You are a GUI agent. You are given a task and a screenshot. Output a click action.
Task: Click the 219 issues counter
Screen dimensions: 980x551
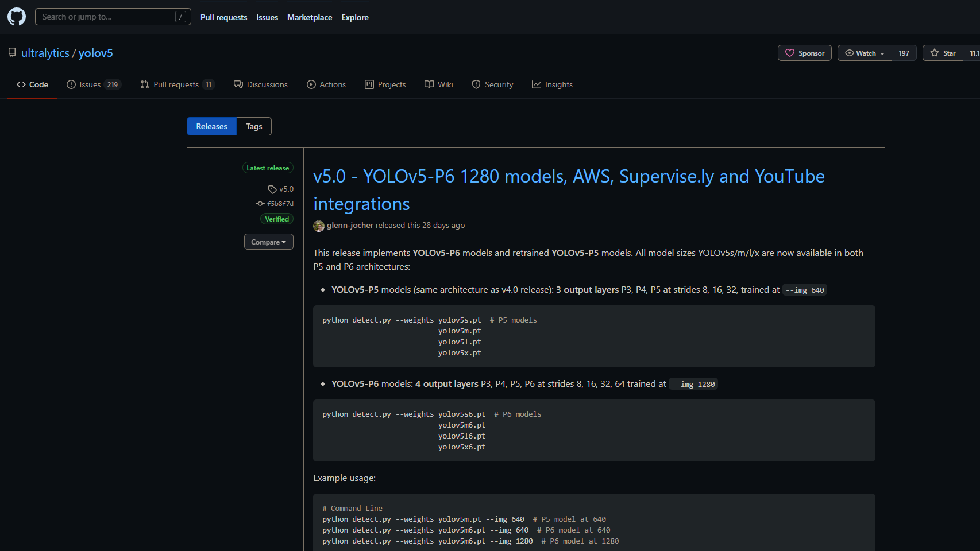coord(113,84)
